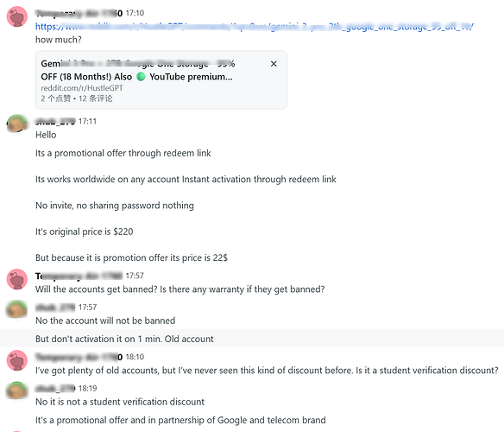The width and height of the screenshot is (504, 432).
Task: Click 'Will the accounts get banned?' message
Action: point(180,289)
